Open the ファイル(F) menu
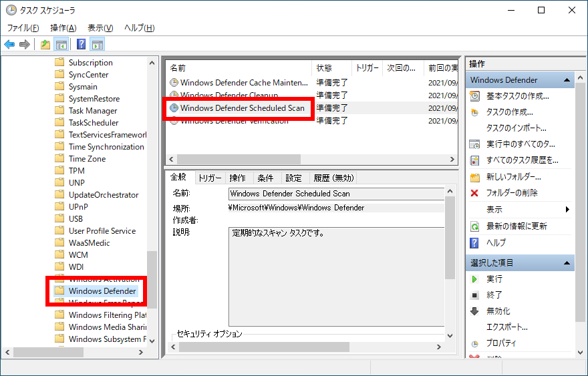Viewport: 588px width, 376px height. tap(23, 28)
